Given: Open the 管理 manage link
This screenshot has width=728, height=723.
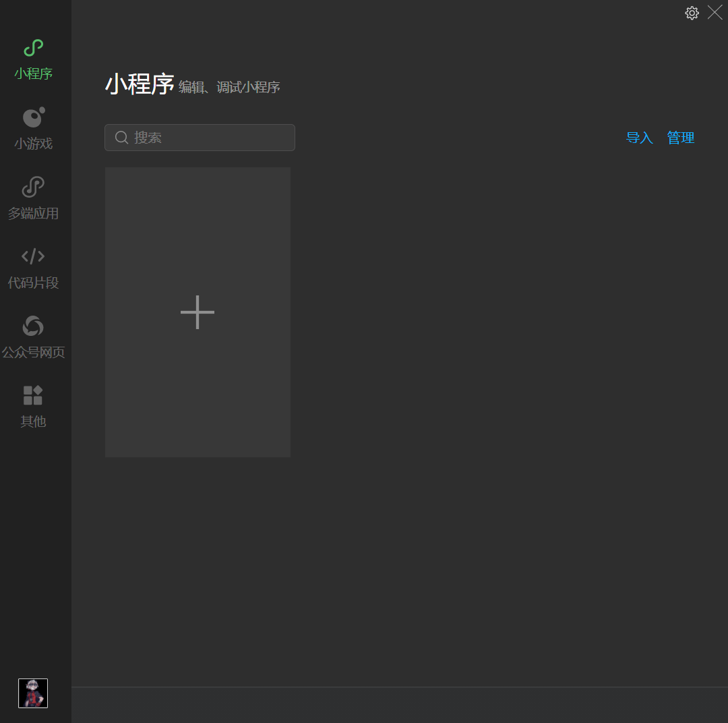Looking at the screenshot, I should coord(680,138).
